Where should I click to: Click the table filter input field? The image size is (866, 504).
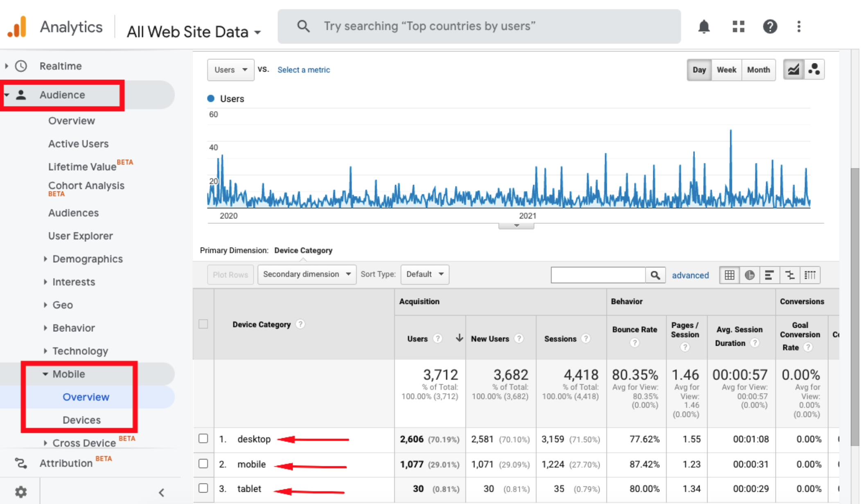pyautogui.click(x=598, y=275)
